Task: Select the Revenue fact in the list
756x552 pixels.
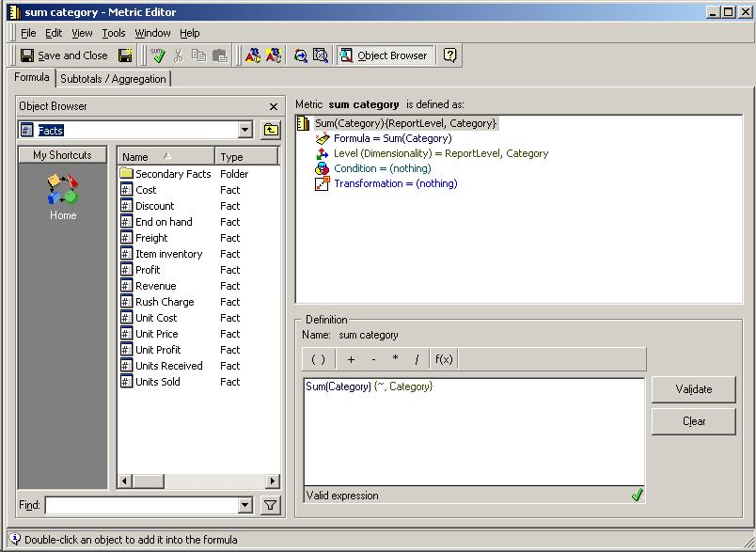Action: tap(154, 286)
